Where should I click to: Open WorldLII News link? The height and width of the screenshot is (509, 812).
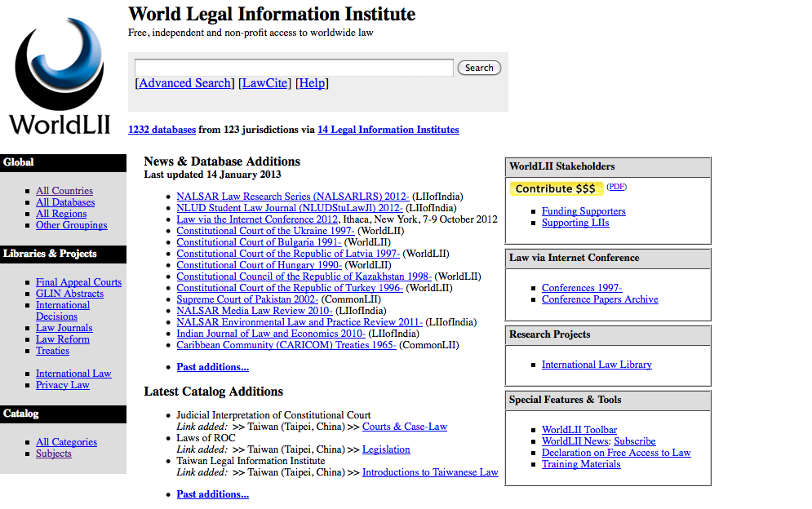click(x=575, y=440)
